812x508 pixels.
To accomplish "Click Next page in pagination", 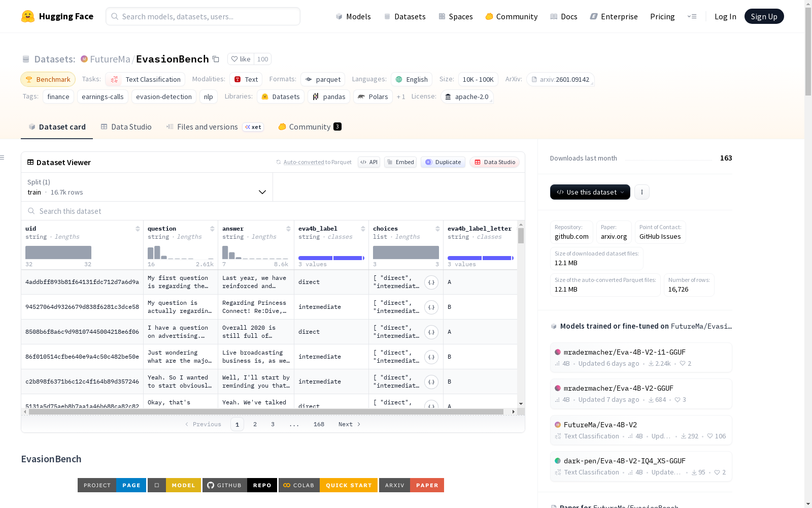I will coord(349,424).
